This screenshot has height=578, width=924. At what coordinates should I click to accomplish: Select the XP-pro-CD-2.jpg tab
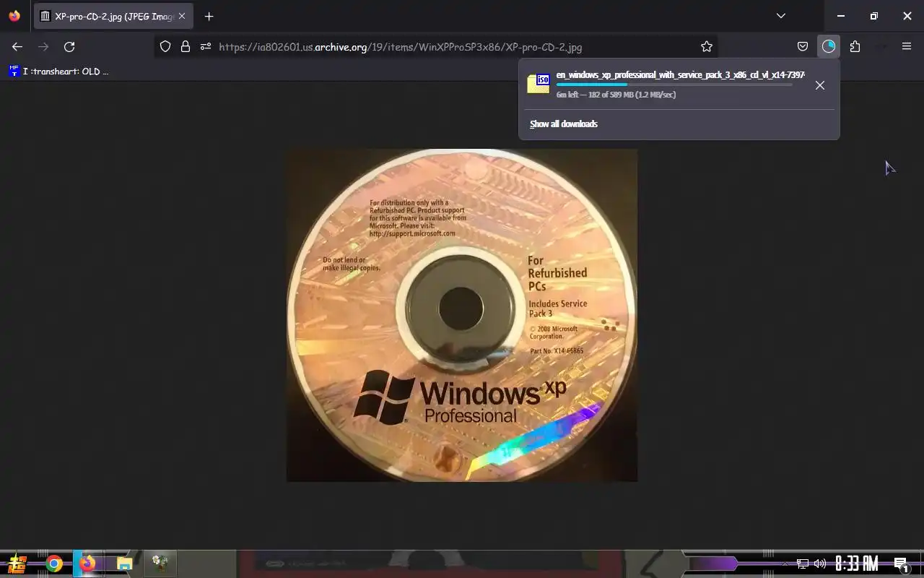tap(114, 16)
